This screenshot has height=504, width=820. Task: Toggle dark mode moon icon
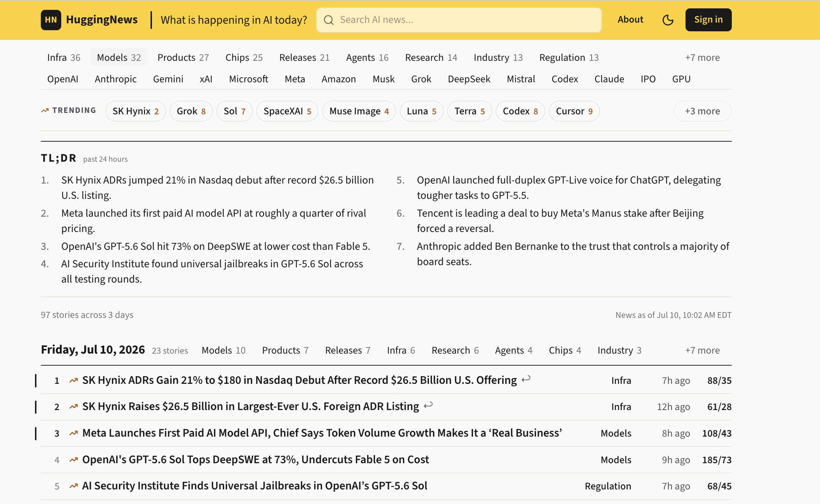tap(668, 20)
